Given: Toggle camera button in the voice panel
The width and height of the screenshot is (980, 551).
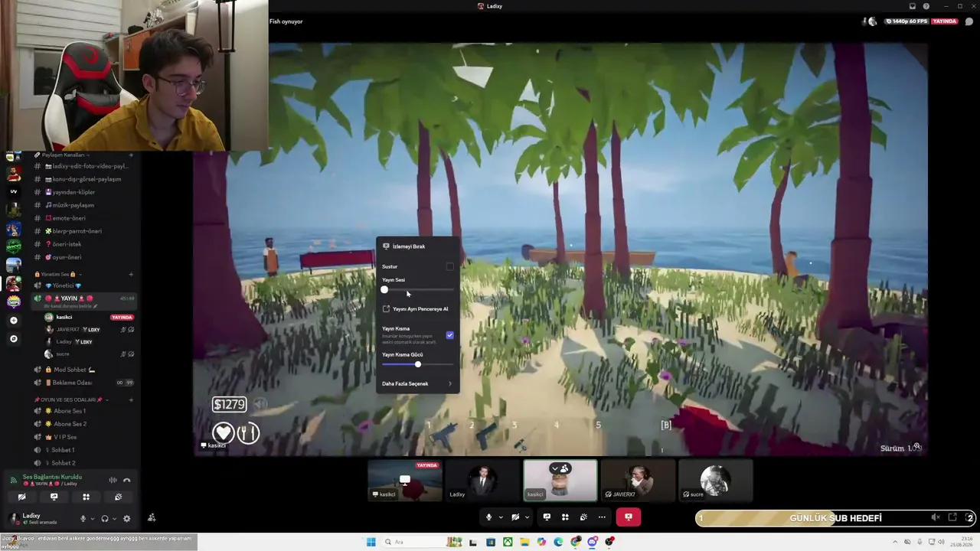Looking at the screenshot, I should tap(21, 497).
